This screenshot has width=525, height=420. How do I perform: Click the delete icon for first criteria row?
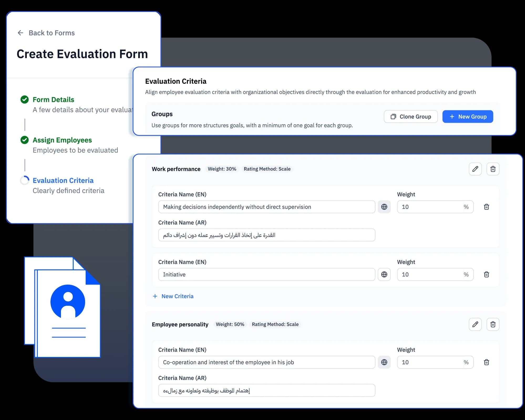(x=486, y=206)
